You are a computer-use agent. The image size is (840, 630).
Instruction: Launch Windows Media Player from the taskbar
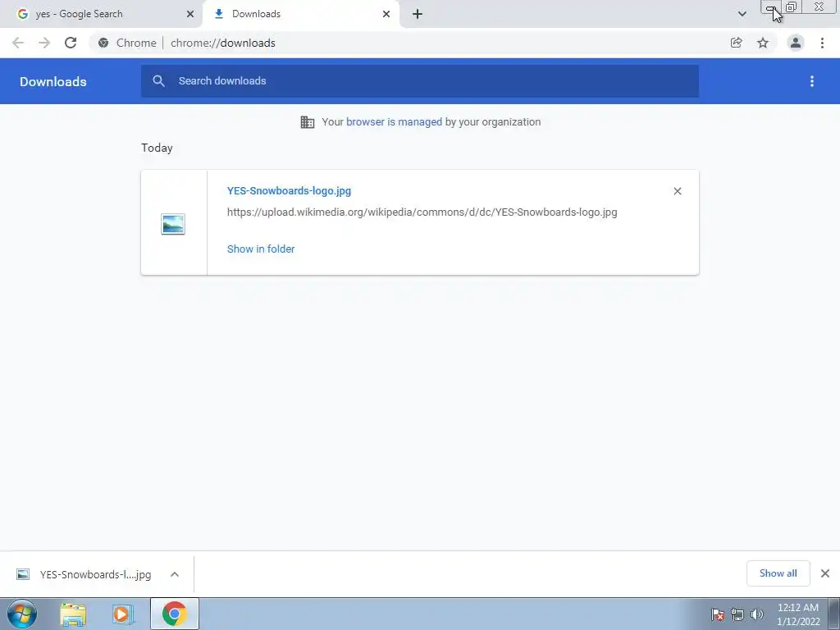[x=123, y=614]
